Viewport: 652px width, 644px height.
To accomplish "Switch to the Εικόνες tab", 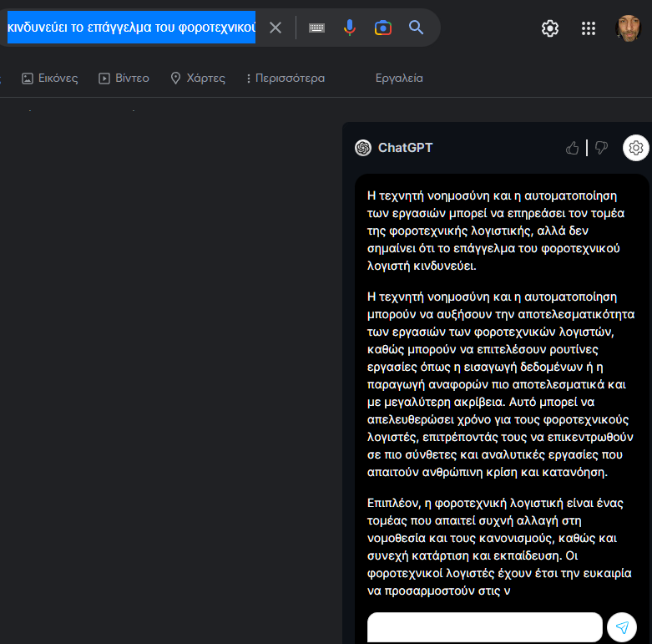I will [50, 79].
